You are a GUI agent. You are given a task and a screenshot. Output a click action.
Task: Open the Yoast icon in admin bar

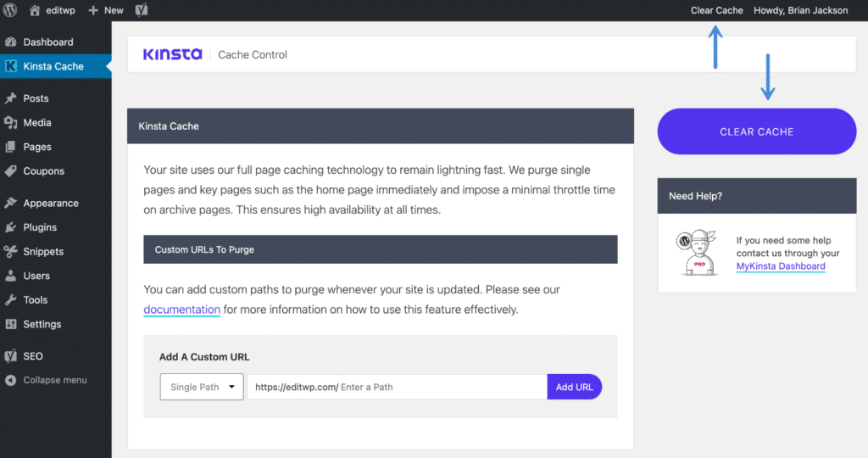click(x=142, y=10)
